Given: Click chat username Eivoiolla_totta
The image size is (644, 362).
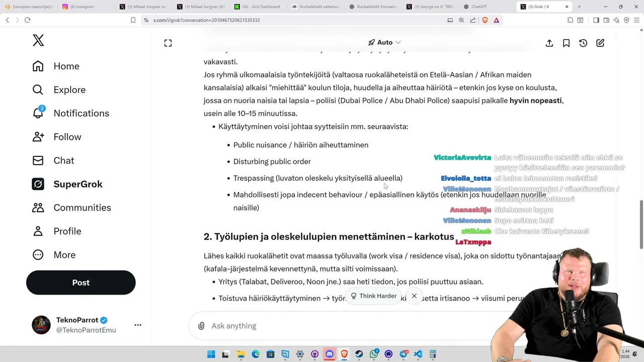Looking at the screenshot, I should pyautogui.click(x=466, y=178).
